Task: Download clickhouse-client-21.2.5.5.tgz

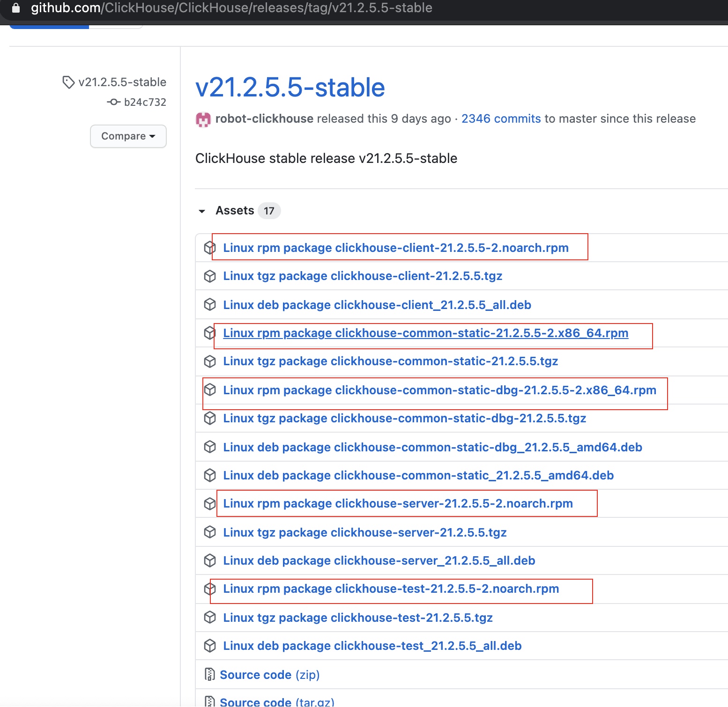Action: coord(363,276)
